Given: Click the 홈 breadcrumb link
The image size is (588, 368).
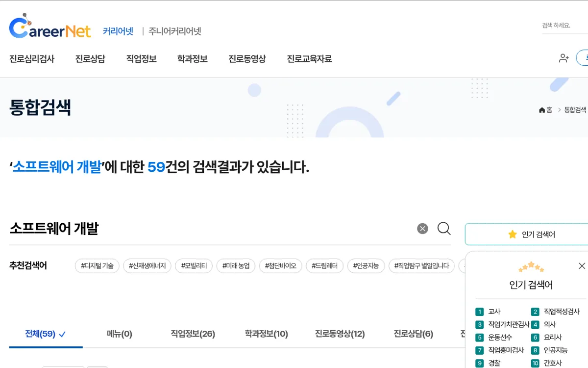Looking at the screenshot, I should (549, 110).
